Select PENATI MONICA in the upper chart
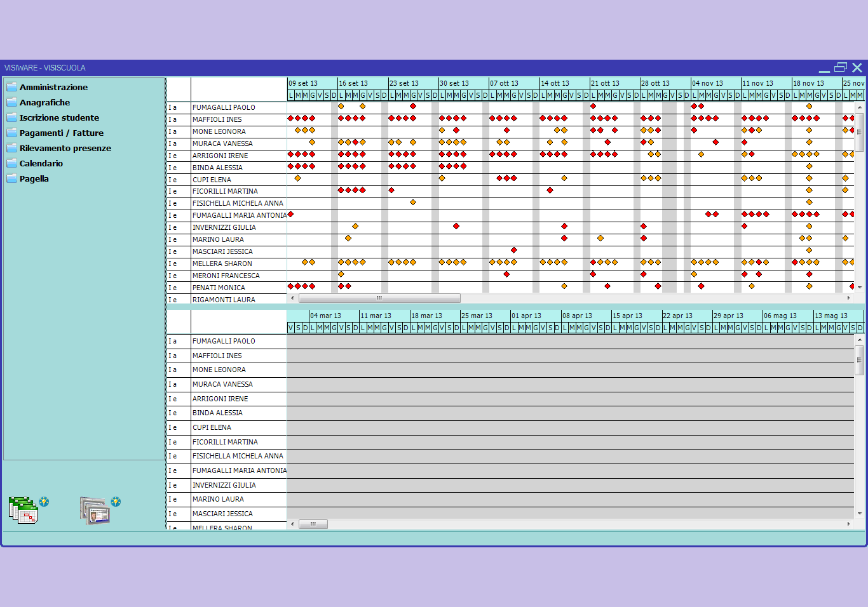The height and width of the screenshot is (607, 868). click(x=219, y=288)
